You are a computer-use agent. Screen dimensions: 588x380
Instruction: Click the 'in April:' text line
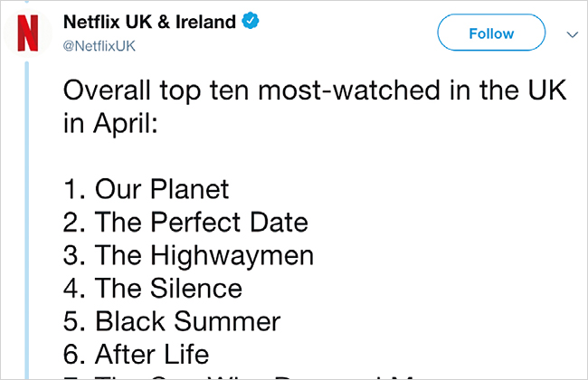(x=110, y=123)
